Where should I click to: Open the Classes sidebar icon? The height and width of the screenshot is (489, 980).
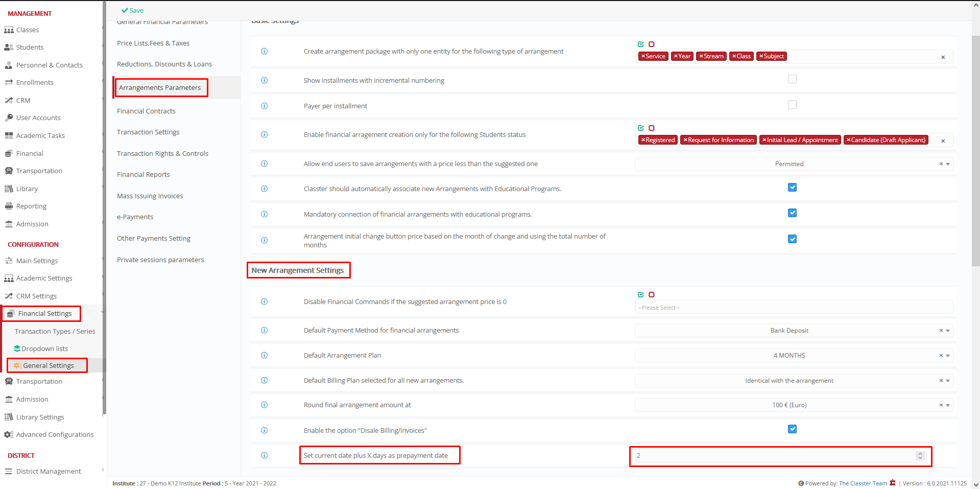coord(9,30)
